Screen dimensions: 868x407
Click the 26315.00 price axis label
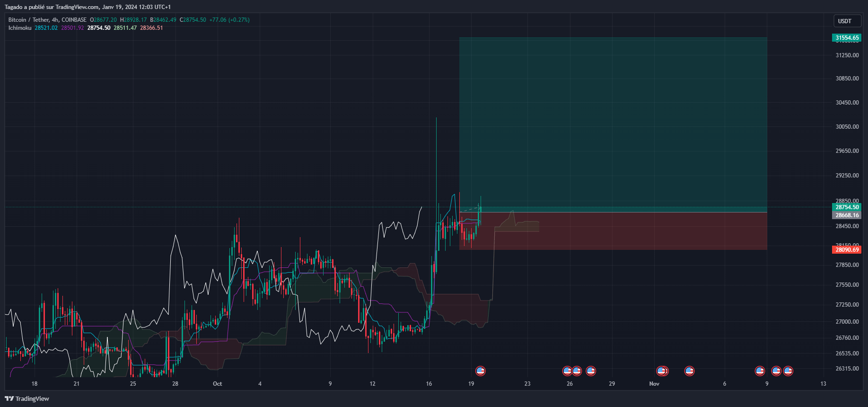click(x=847, y=369)
